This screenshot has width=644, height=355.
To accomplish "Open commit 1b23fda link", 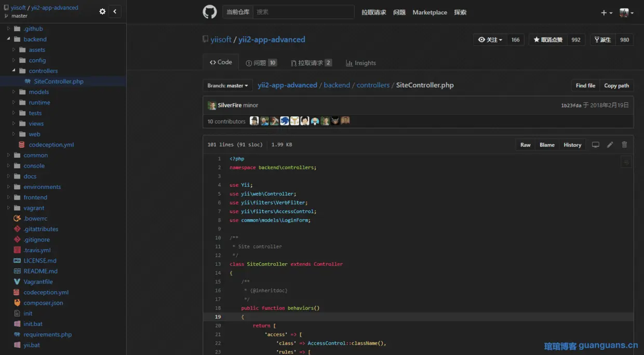I will [x=571, y=105].
